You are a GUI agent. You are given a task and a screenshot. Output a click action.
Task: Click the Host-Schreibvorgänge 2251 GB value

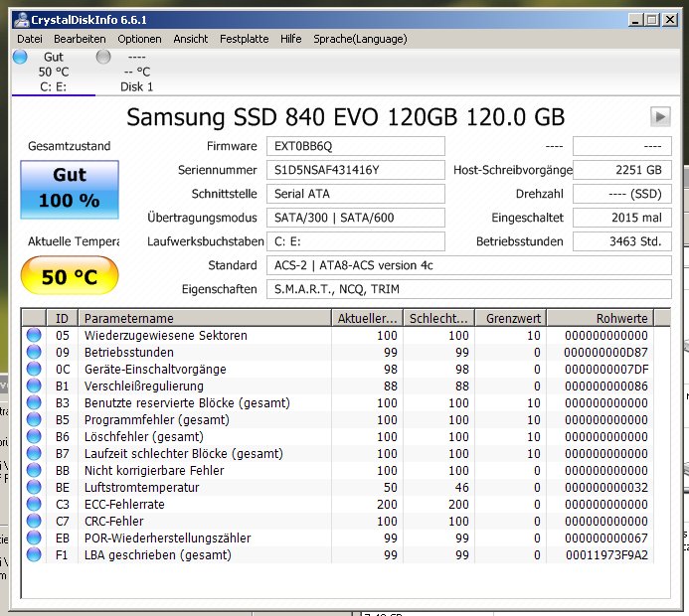pyautogui.click(x=622, y=170)
